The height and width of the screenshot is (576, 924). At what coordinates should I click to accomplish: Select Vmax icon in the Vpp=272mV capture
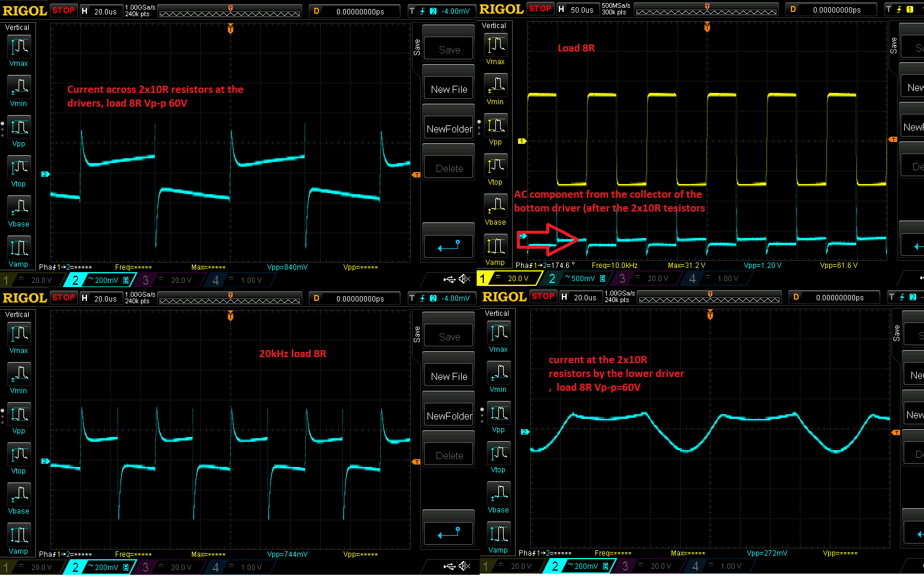[499, 332]
